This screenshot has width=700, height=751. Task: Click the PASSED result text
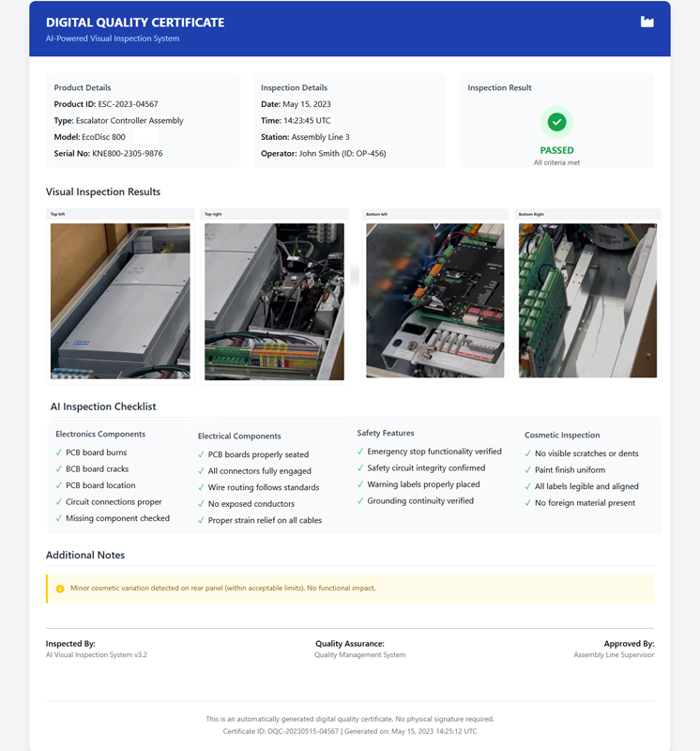[x=556, y=150]
